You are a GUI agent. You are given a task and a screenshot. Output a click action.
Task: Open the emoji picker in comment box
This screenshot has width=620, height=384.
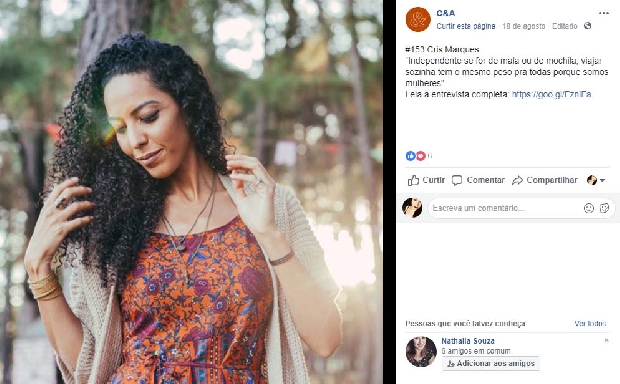click(589, 208)
